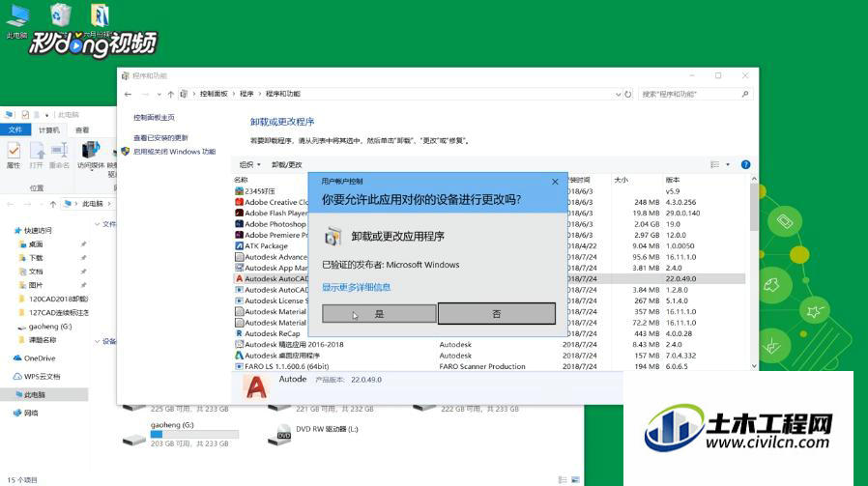Select Autodesk 桌面应用程序 row
Image resolution: width=868 pixels, height=486 pixels.
point(490,356)
